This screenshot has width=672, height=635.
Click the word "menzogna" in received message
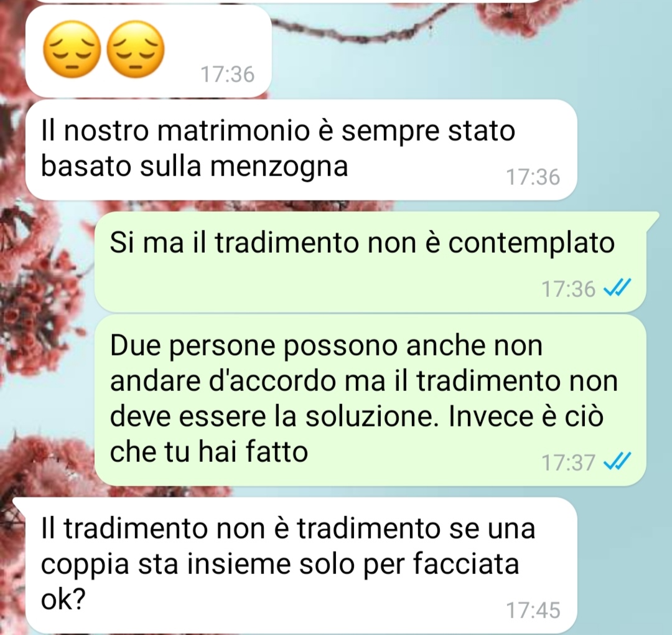[x=279, y=166]
